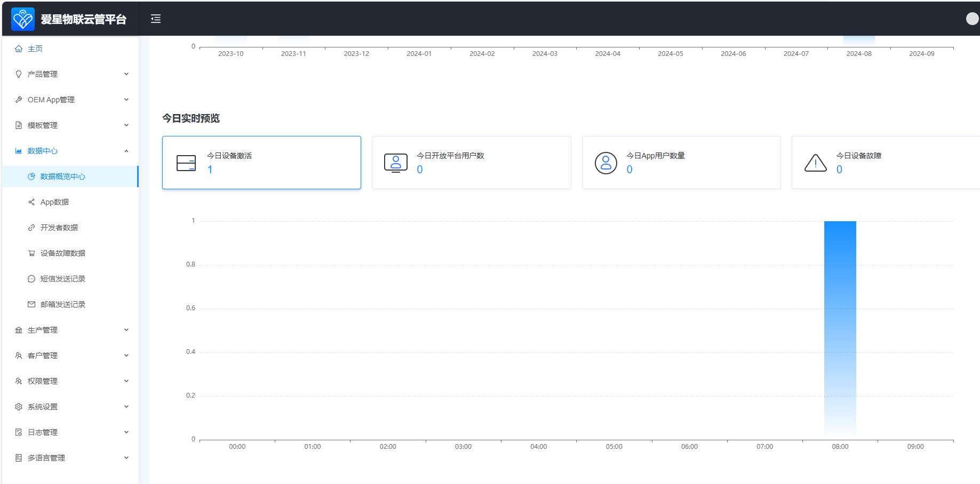
Task: Open 开发者数据 submenu item
Action: [x=70, y=228]
